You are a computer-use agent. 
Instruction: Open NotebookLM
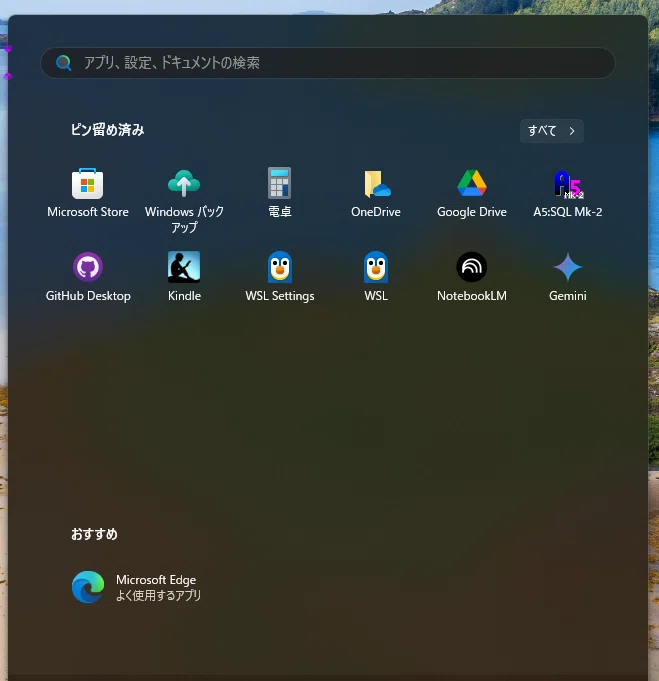pyautogui.click(x=472, y=276)
